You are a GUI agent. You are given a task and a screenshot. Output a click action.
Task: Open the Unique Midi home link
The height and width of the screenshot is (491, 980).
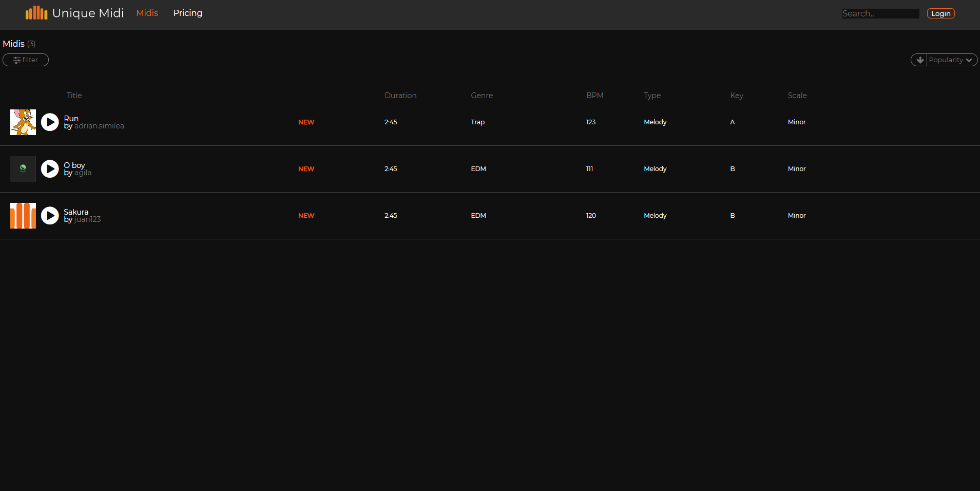tap(75, 13)
